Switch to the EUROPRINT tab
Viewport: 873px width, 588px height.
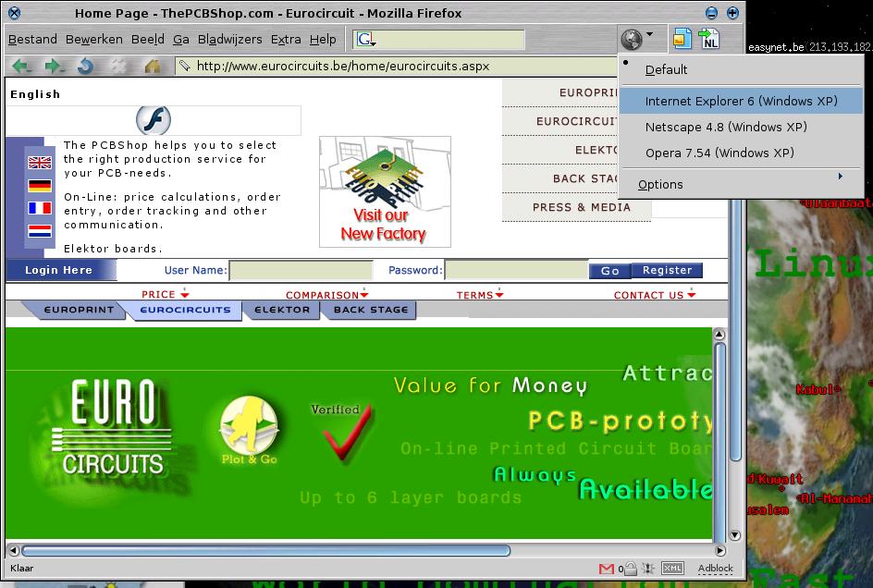coord(78,310)
